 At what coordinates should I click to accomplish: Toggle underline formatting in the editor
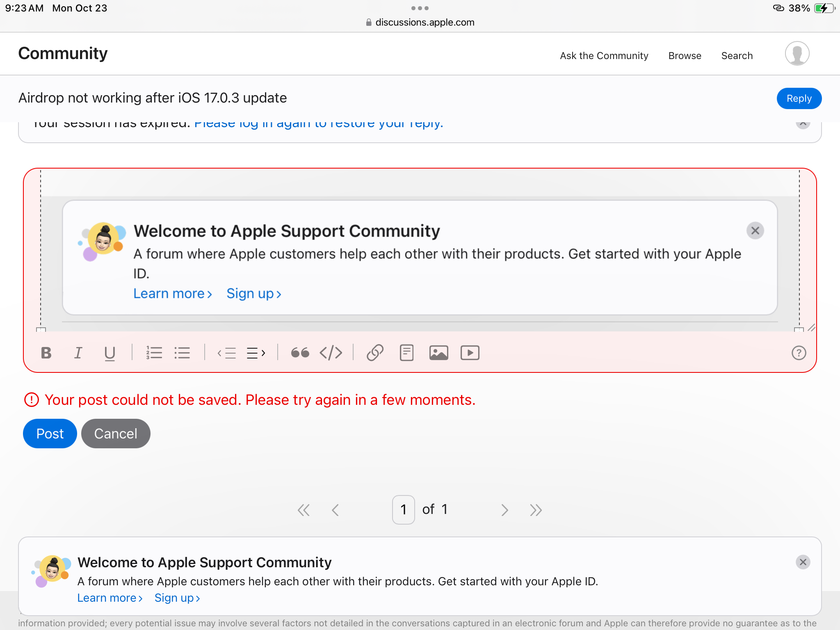click(x=110, y=353)
